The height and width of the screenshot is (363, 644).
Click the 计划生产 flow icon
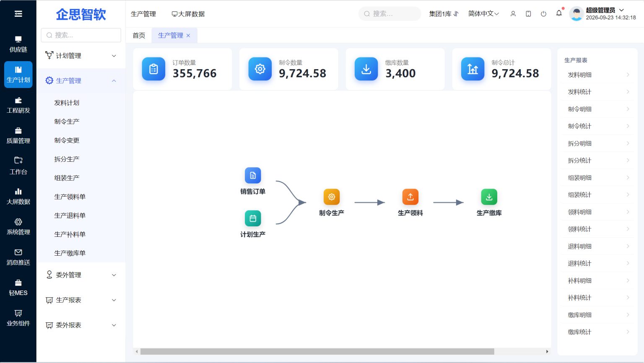[x=253, y=218]
